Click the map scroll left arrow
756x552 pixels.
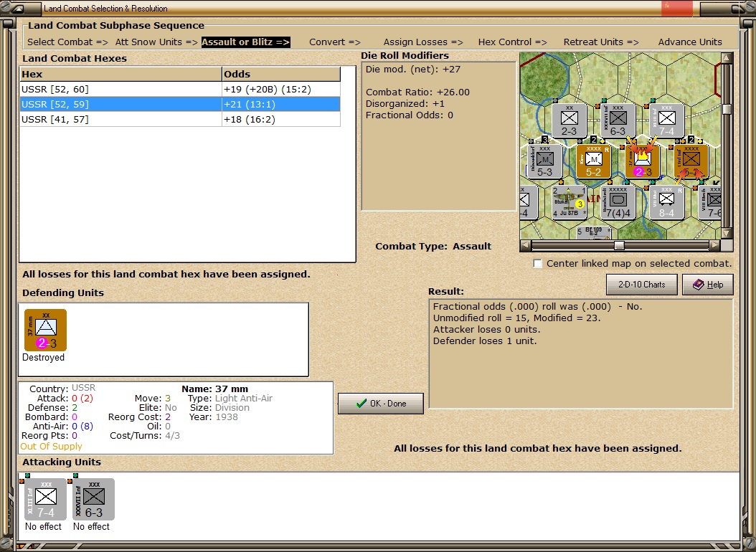pyautogui.click(x=526, y=246)
